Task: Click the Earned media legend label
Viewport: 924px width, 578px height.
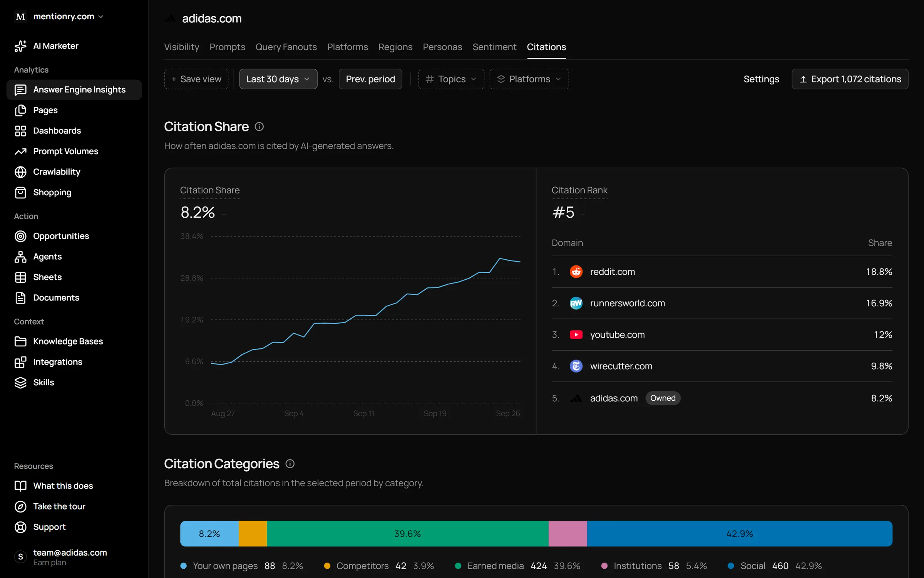Action: (495, 566)
